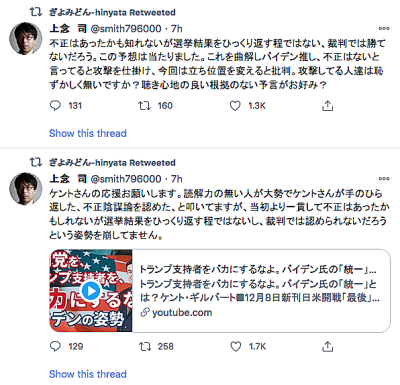
Task: Open the hinyata Retweeted label above first tweet
Action: tap(112, 12)
